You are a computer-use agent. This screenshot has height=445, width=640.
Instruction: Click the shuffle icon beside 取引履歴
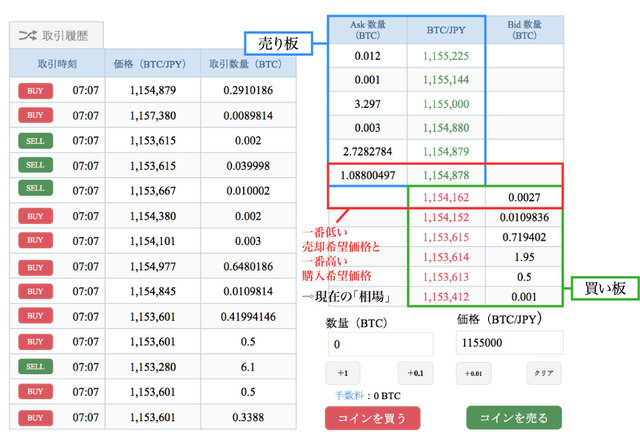[x=27, y=35]
